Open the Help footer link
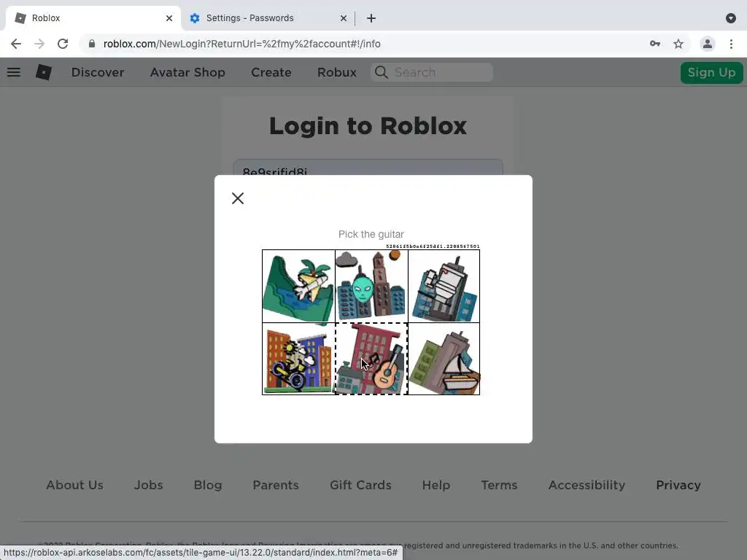 [436, 485]
